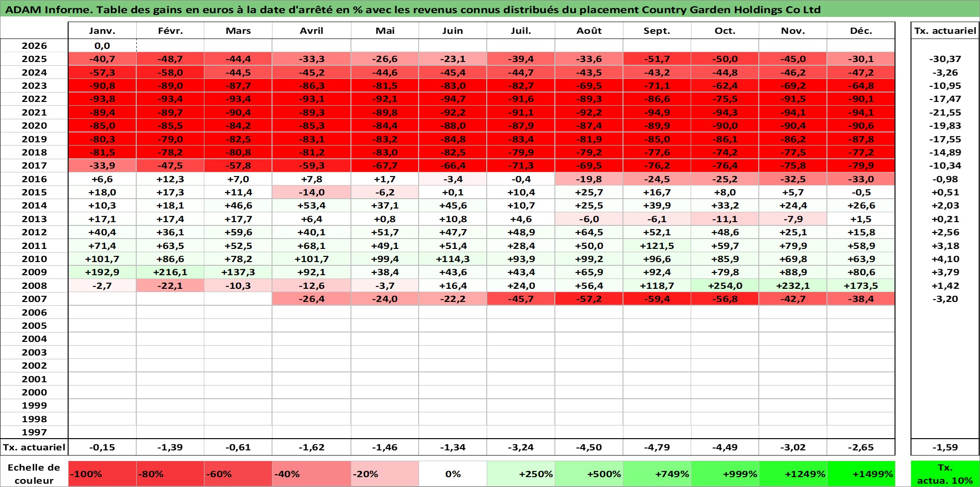980x487 pixels.
Task: Click the +999% color scale swatch
Action: (725, 474)
